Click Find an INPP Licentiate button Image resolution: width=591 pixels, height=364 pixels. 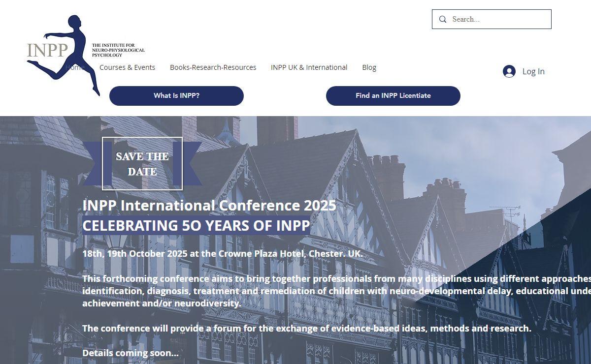point(393,96)
